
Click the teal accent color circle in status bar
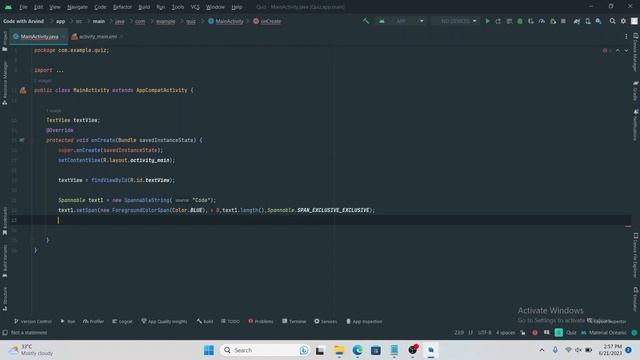click(634, 333)
